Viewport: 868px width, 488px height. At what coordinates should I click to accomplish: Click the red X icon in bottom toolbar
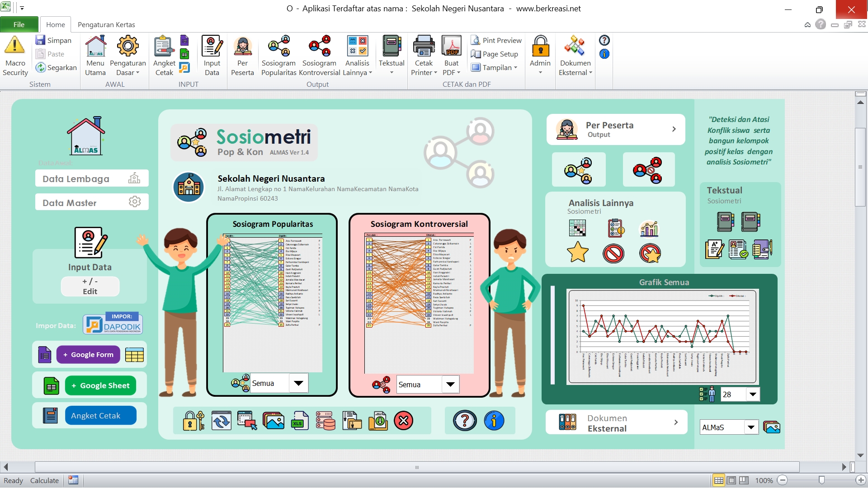tap(403, 421)
